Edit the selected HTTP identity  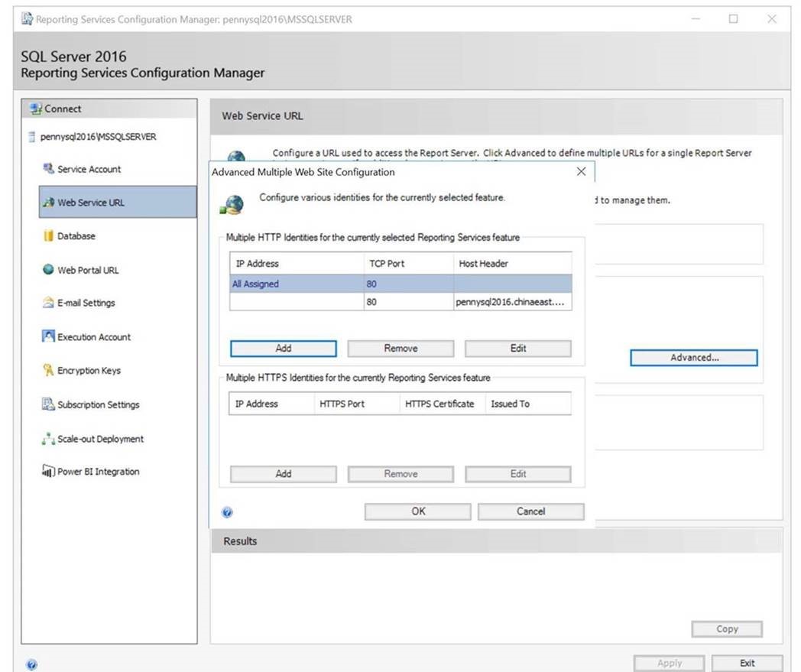518,349
